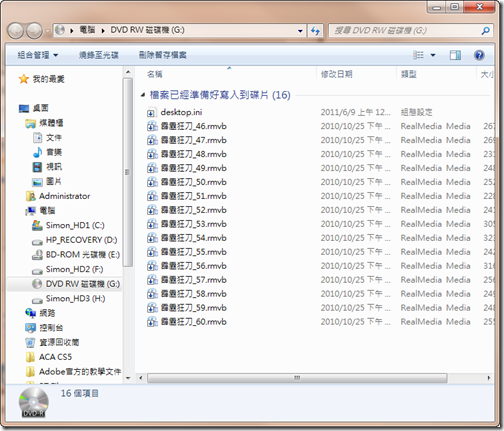Open the view options dropdown arrow
Image resolution: width=504 pixels, height=431 pixels.
point(433,55)
